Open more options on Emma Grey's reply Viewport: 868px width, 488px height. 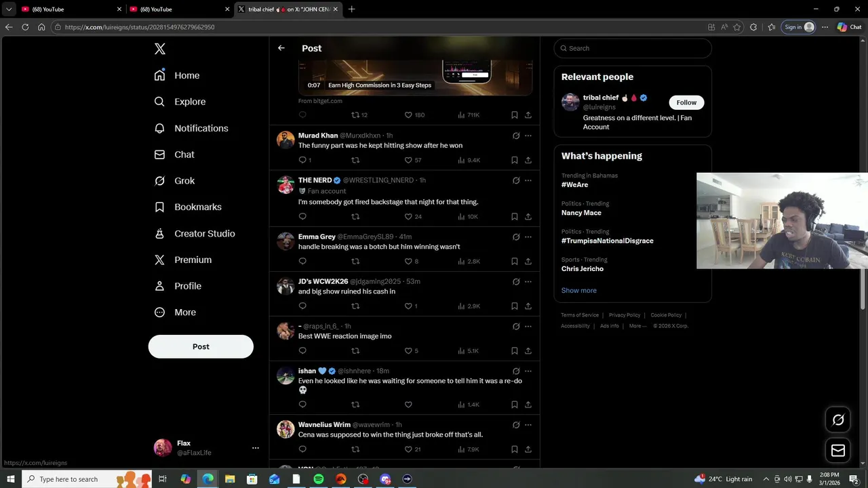[x=528, y=237]
